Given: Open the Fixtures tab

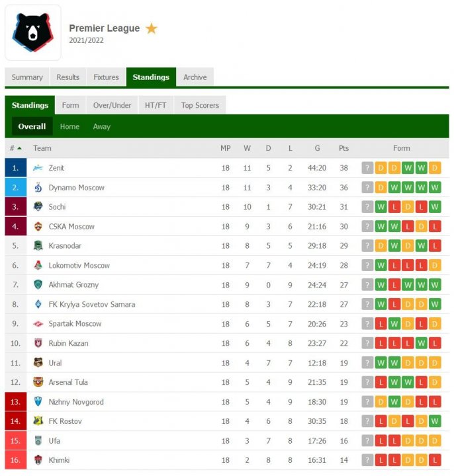Looking at the screenshot, I should click(106, 77).
